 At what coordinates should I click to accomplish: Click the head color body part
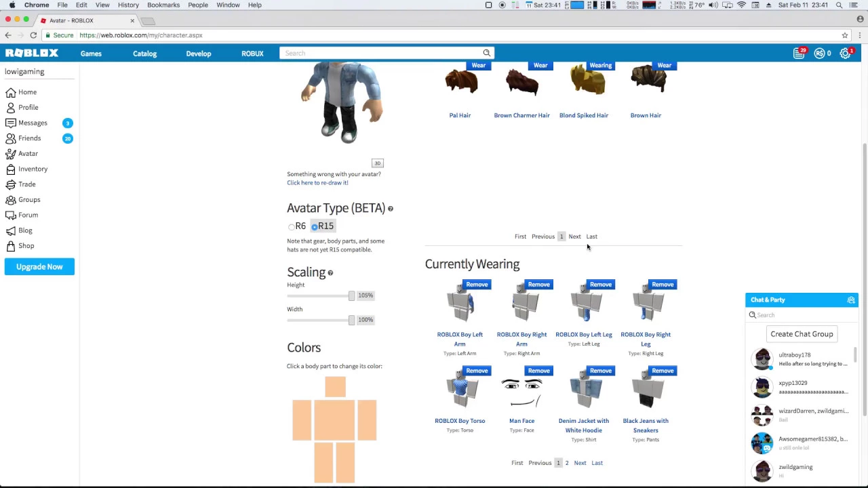pos(335,387)
